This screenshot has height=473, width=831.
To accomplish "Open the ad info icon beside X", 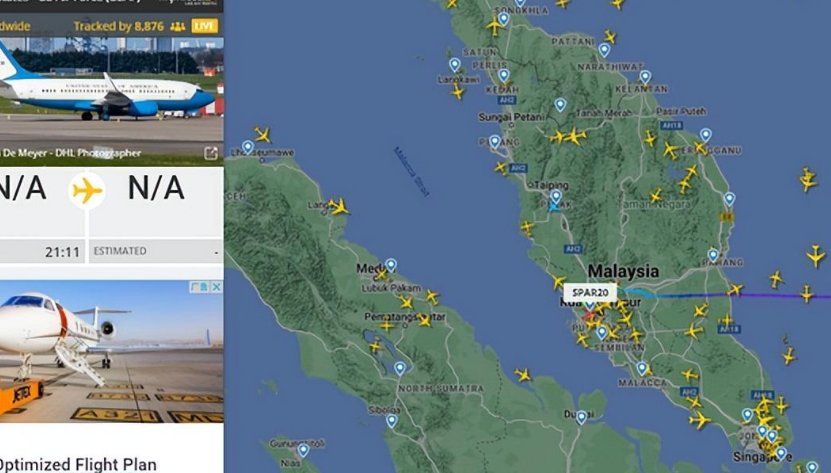I will (x=201, y=287).
